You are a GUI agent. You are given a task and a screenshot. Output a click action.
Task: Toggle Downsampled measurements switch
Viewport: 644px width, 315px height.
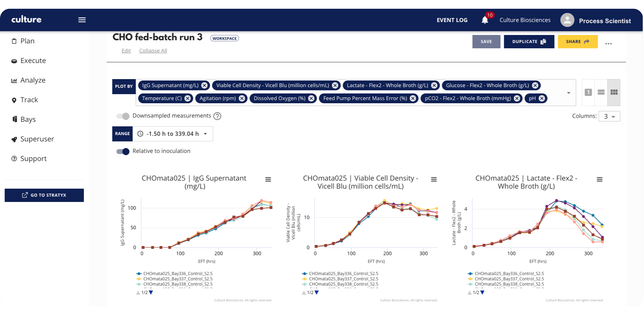pos(123,116)
